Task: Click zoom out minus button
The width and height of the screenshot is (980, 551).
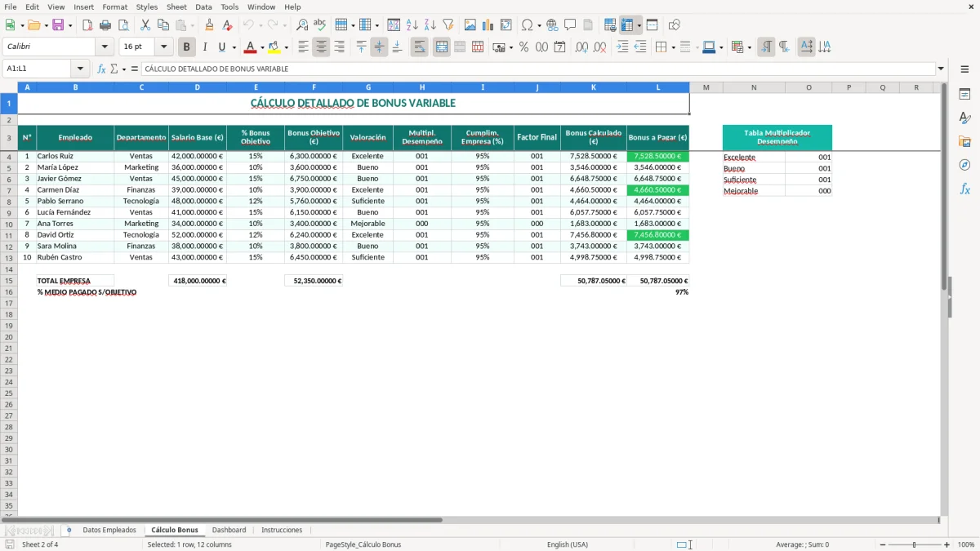Action: pos(882,544)
